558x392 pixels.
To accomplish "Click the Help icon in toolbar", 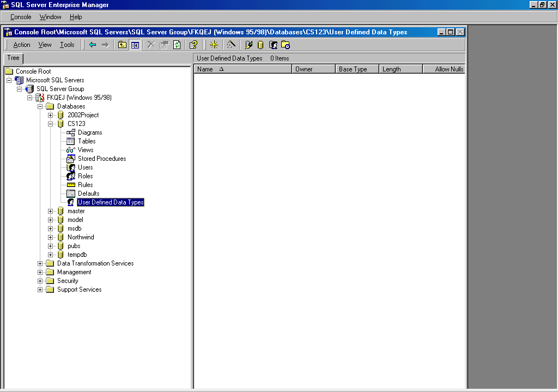I will coord(193,45).
